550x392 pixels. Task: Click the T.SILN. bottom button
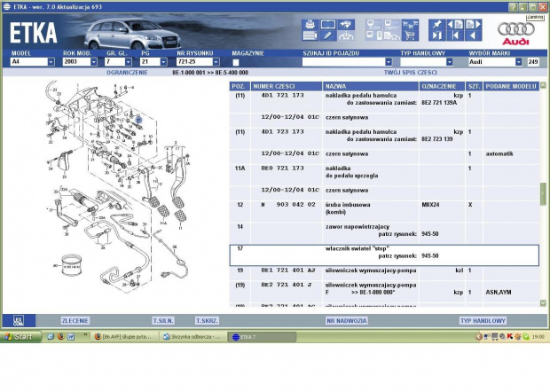click(163, 320)
